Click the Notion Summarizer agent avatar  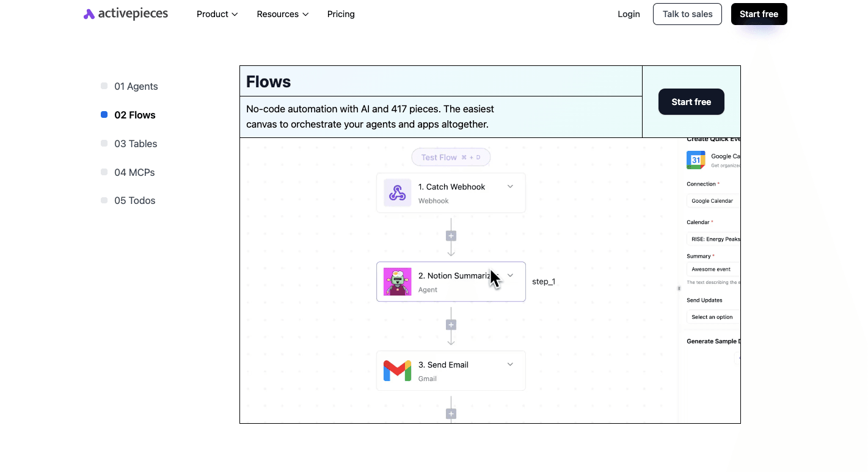(397, 281)
